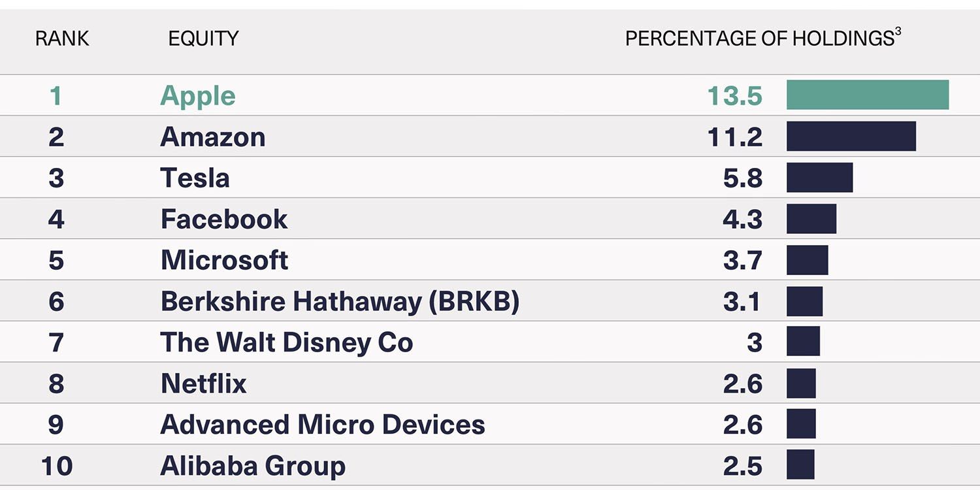
Task: Click Berkshire Hathaway (BRKB) label
Action: (x=340, y=301)
